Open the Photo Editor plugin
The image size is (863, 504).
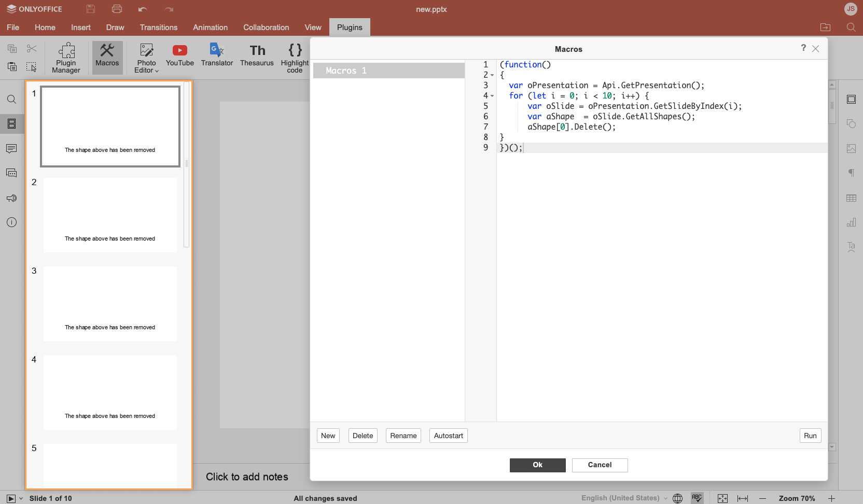(147, 58)
